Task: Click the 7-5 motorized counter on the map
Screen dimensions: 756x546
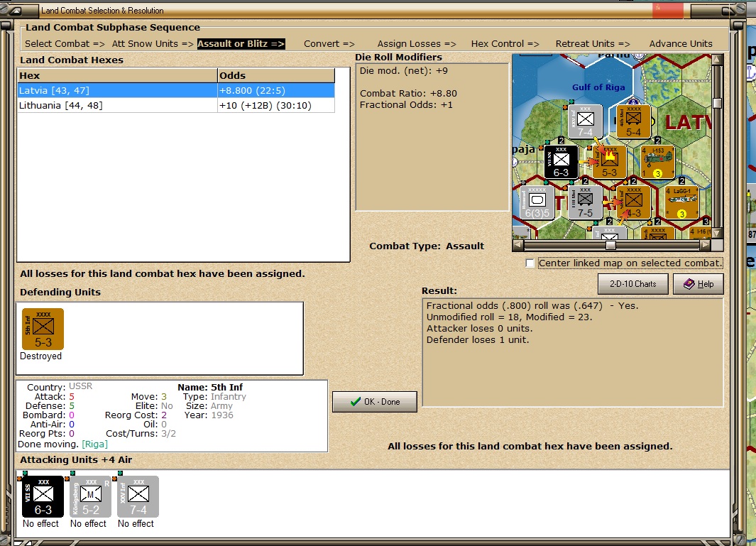Action: coord(585,202)
